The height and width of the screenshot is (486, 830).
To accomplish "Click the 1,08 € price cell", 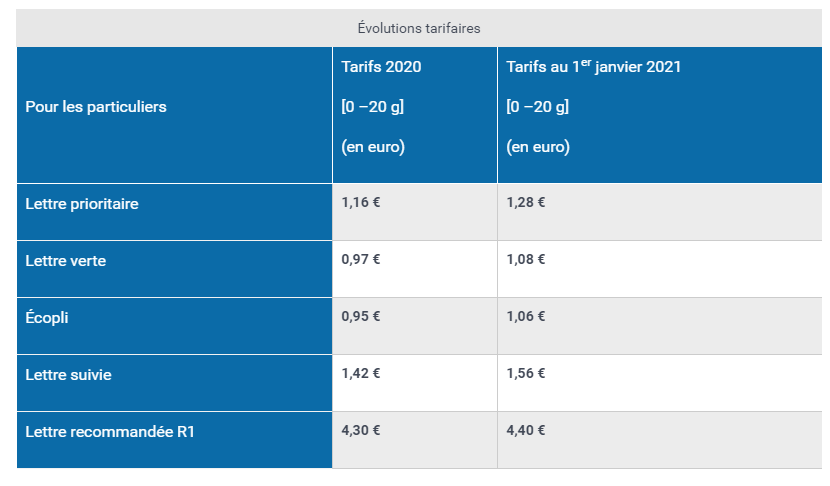I will tap(660, 269).
